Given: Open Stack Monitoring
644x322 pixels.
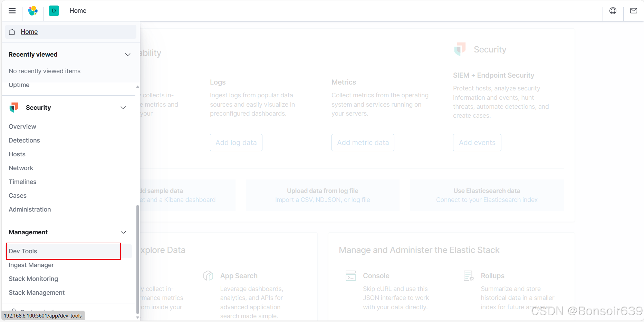Looking at the screenshot, I should click(x=33, y=279).
